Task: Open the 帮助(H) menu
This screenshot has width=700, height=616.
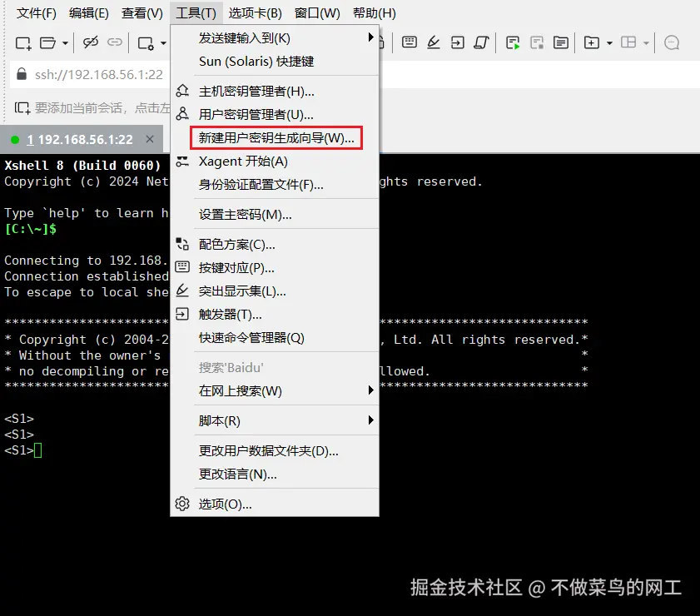Action: [x=374, y=13]
